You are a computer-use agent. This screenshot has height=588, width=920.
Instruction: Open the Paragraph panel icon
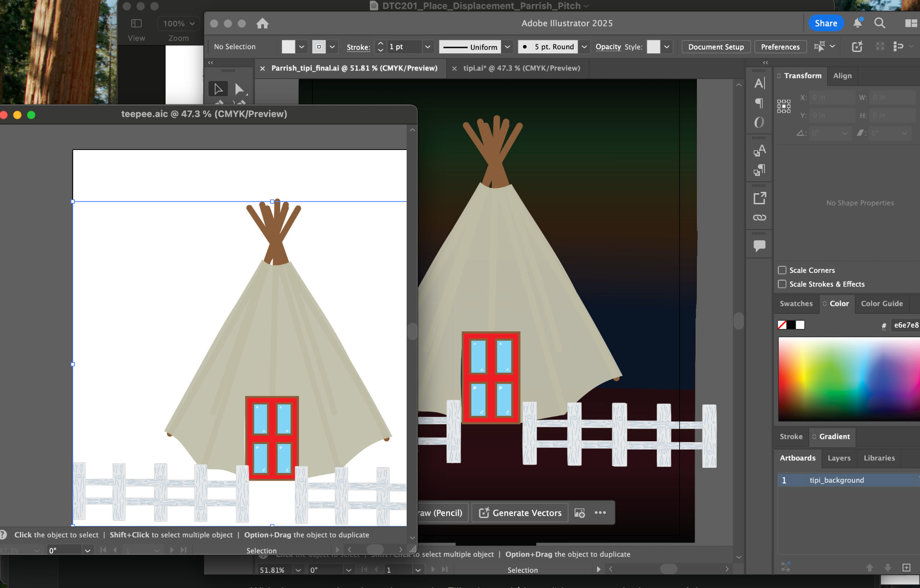pyautogui.click(x=759, y=103)
